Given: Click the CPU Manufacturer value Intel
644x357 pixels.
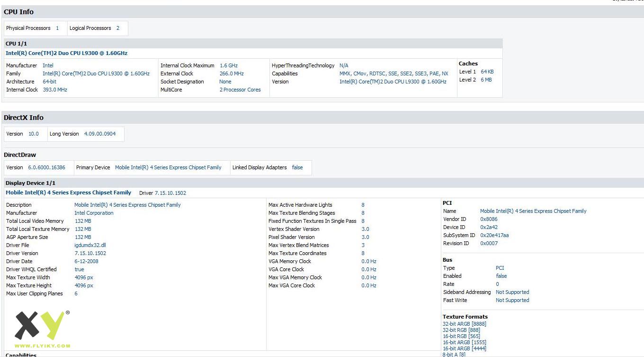Looking at the screenshot, I should tap(48, 65).
